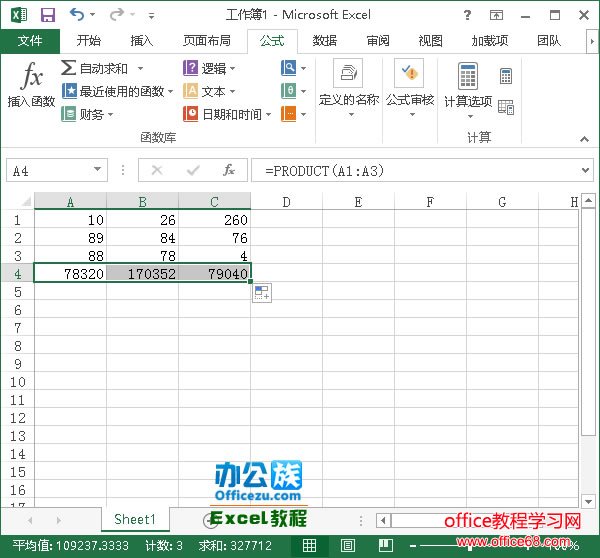Viewport: 600px width, 558px height.
Task: Click the Logical functions button
Action: click(x=206, y=68)
